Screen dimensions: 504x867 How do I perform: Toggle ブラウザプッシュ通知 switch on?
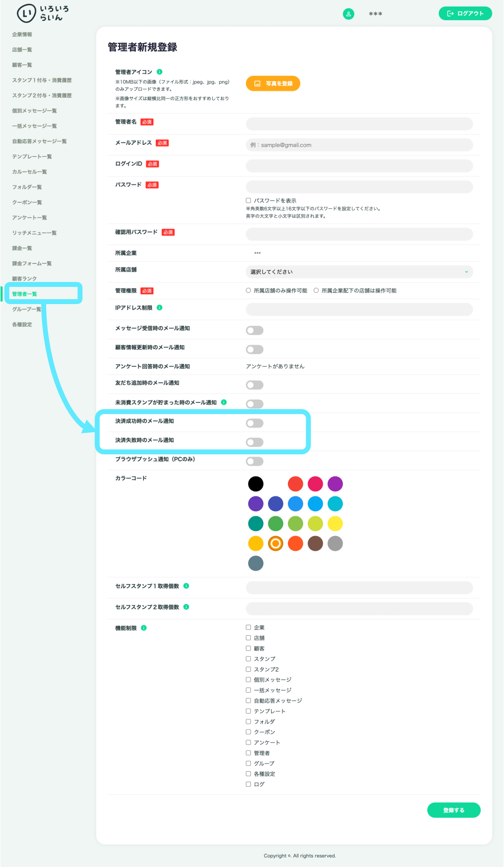pos(255,461)
